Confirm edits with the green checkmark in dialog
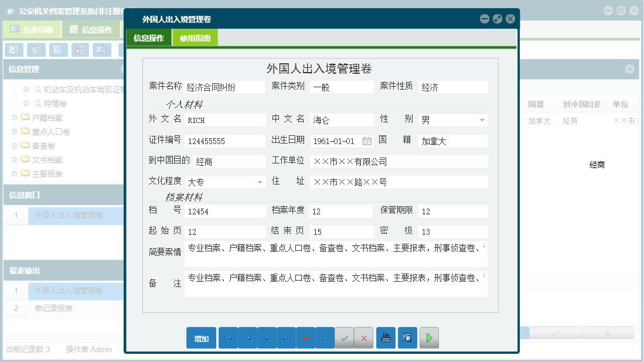The width and height of the screenshot is (644, 362). [345, 338]
